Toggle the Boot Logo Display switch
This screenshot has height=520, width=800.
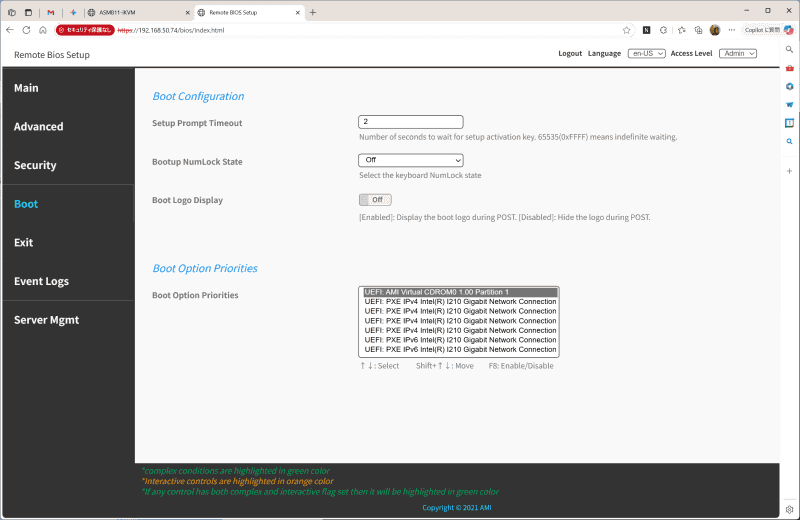tap(375, 200)
